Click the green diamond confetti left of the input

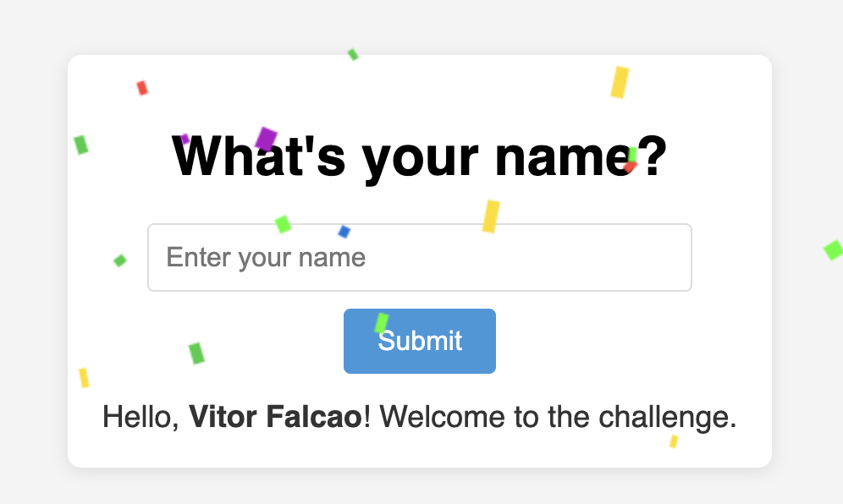tap(120, 260)
